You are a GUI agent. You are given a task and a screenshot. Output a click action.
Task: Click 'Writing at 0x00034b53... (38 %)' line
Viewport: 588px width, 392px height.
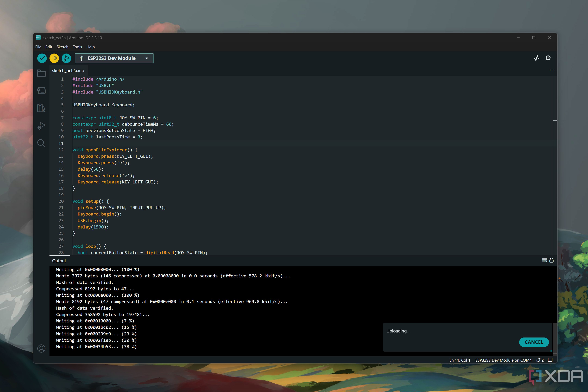coord(96,347)
